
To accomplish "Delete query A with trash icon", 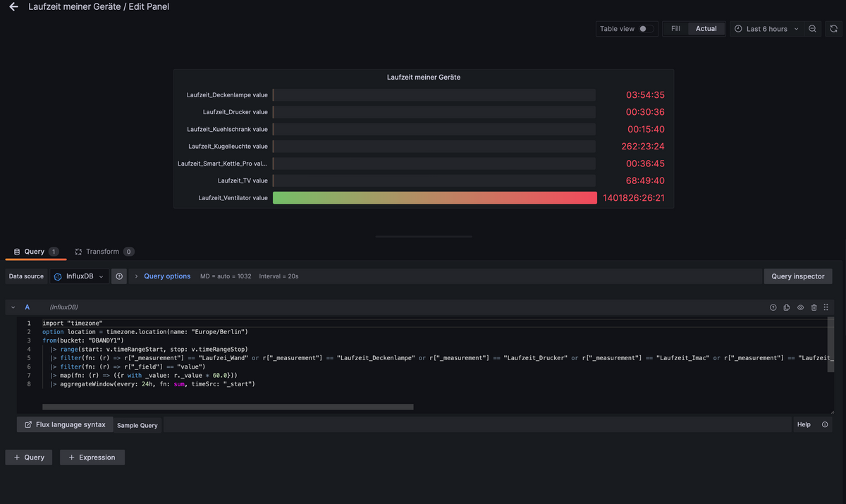I will click(x=814, y=307).
